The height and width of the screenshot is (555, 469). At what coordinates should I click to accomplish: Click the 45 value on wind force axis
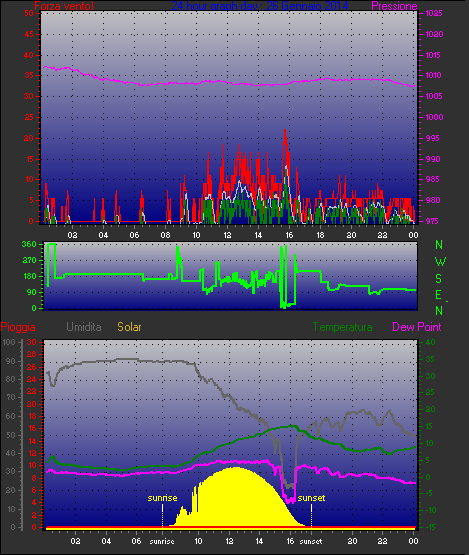coord(29,34)
